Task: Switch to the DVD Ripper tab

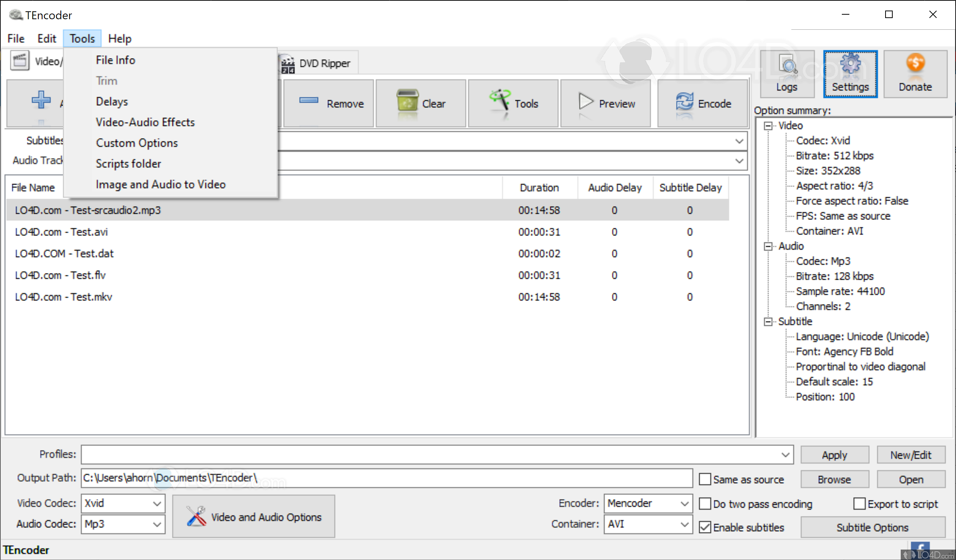Action: pos(324,63)
